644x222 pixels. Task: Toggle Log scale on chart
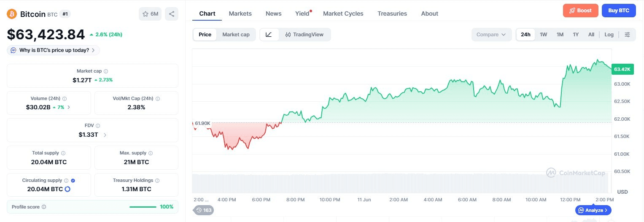[x=609, y=35]
